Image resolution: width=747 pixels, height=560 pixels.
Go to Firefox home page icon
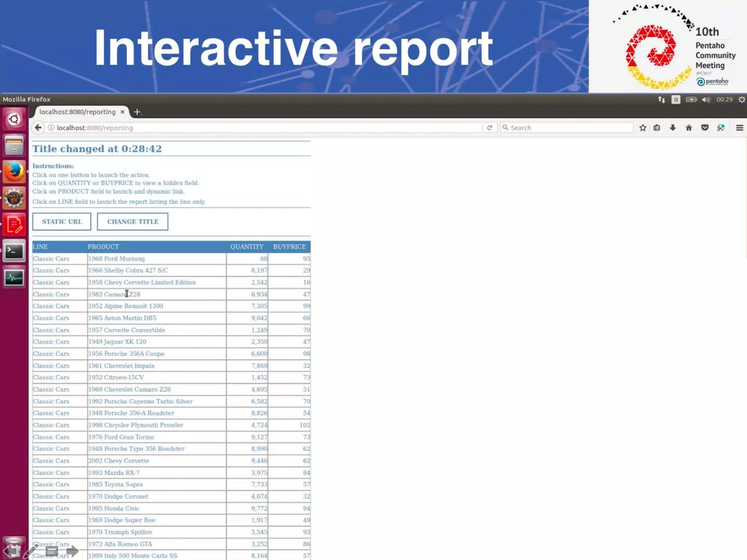689,128
